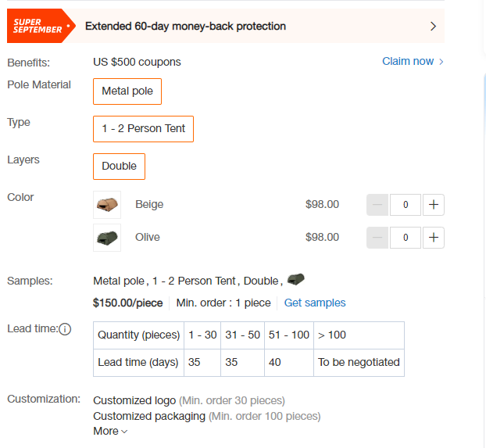Select the Metal pole option

[x=127, y=91]
